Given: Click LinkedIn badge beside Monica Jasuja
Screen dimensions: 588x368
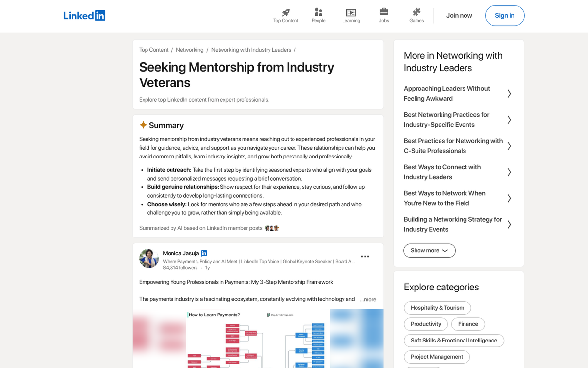Looking at the screenshot, I should 204,253.
